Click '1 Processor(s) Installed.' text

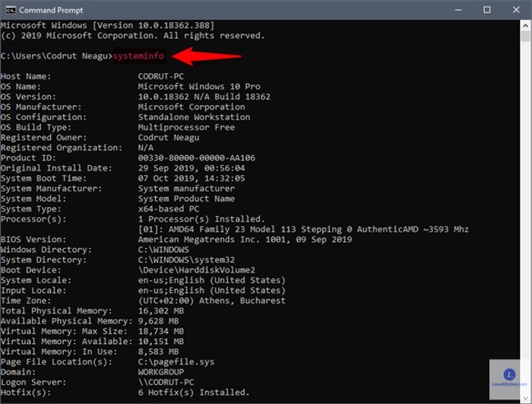click(201, 219)
